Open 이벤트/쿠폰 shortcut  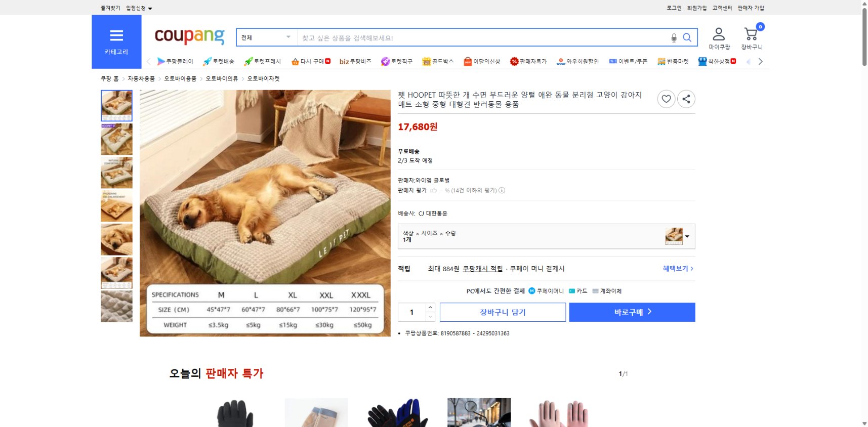628,61
